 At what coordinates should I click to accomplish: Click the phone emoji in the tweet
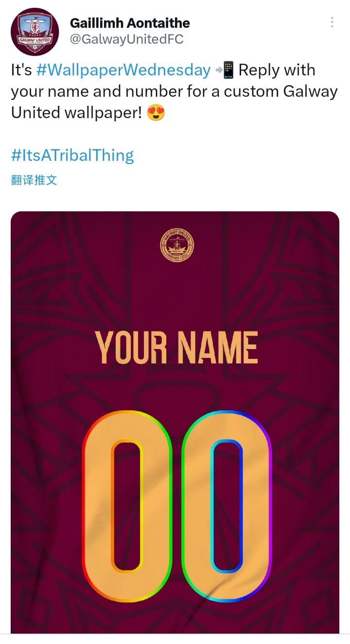click(225, 70)
